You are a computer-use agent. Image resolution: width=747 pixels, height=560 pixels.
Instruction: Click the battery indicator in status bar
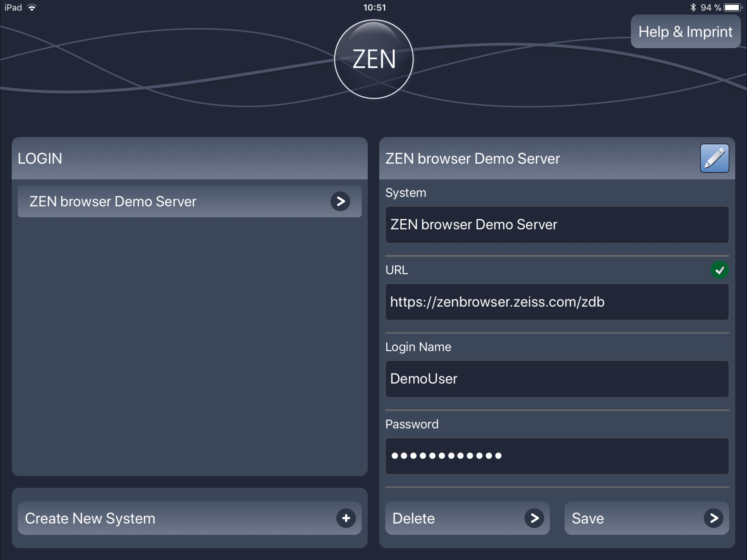tap(732, 7)
